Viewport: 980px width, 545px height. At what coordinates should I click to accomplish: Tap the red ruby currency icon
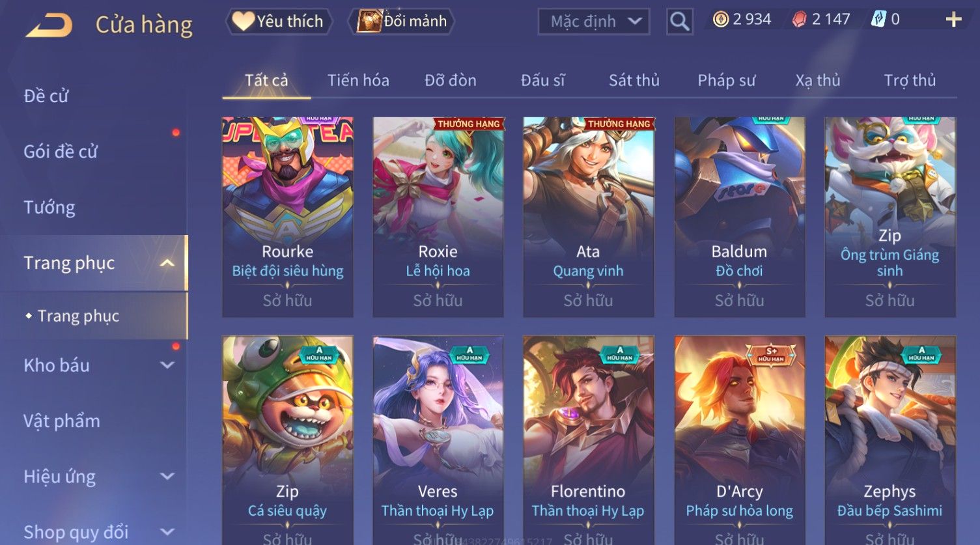pyautogui.click(x=799, y=20)
